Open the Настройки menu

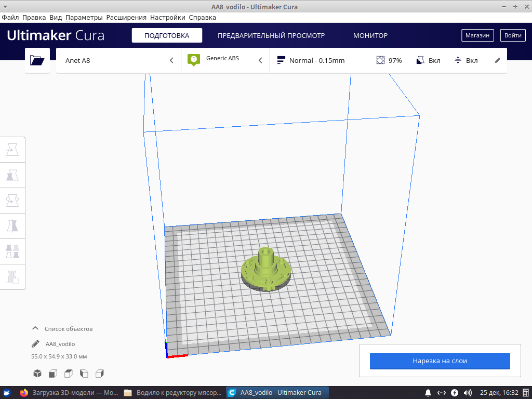168,17
